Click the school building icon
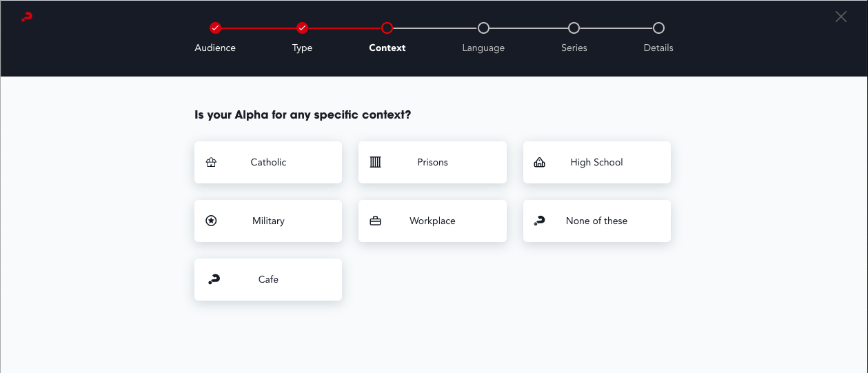The height and width of the screenshot is (373, 868). pyautogui.click(x=540, y=163)
